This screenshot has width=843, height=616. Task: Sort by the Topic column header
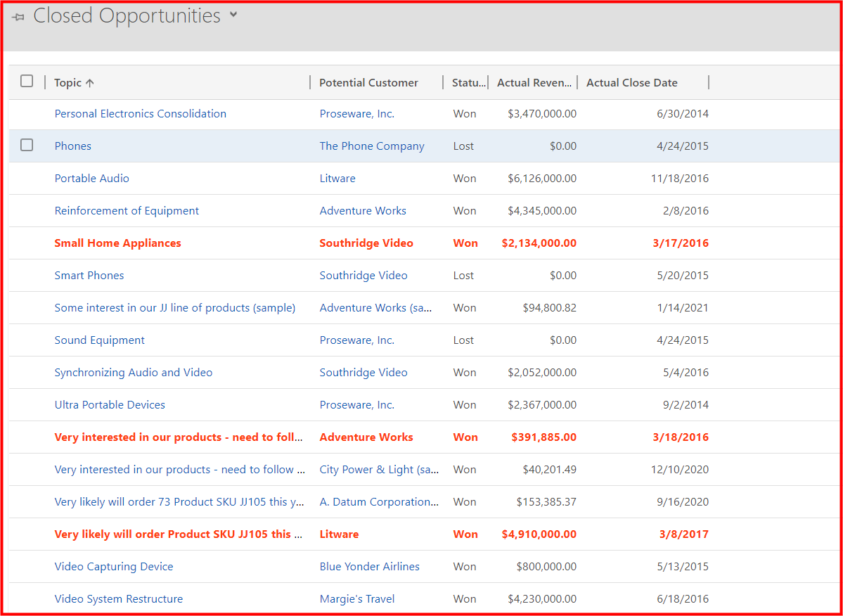67,83
